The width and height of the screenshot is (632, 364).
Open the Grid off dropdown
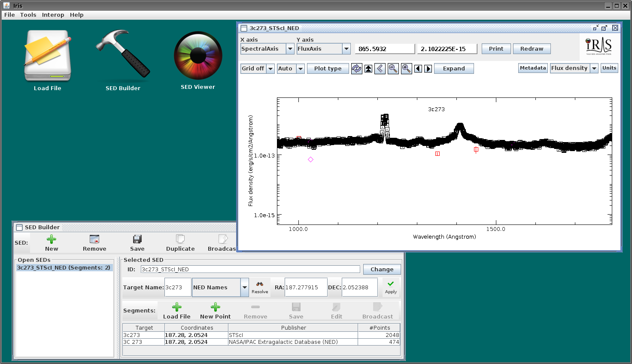257,69
